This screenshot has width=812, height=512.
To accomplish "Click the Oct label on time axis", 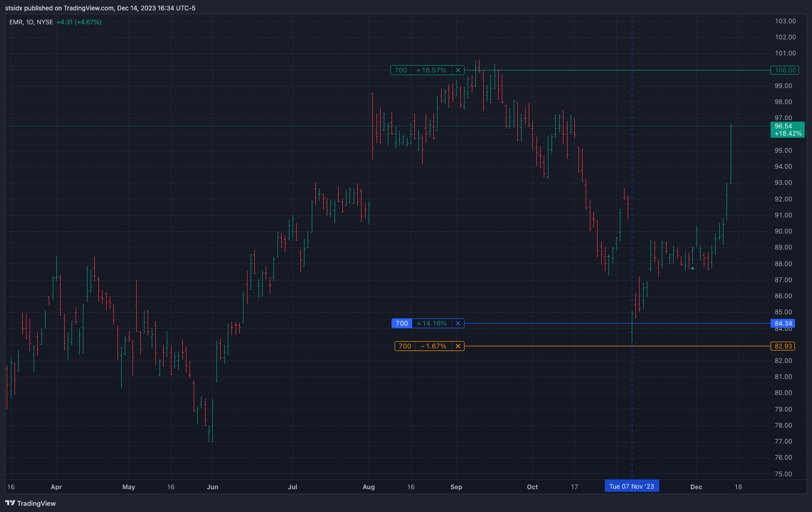I will pos(532,487).
